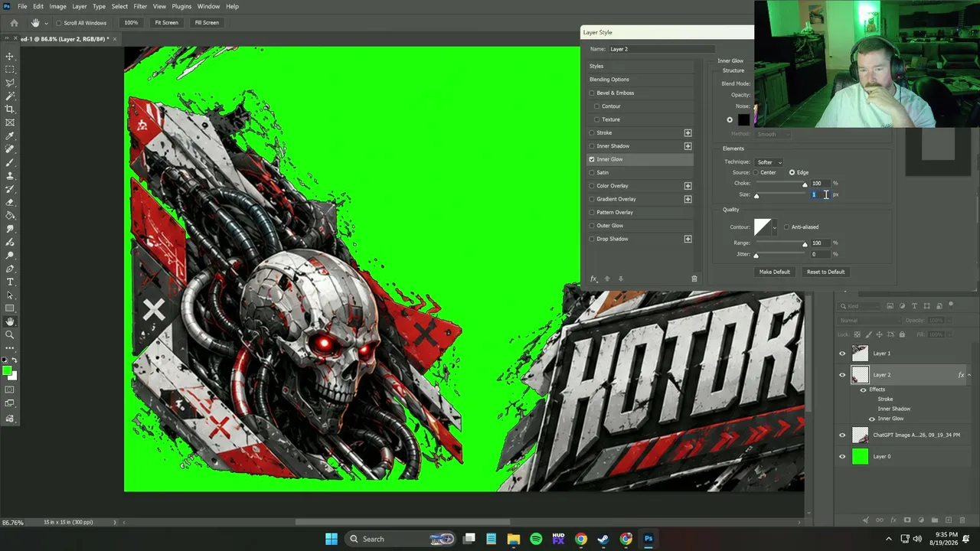Open the Image menu
This screenshot has width=980, height=551.
57,6
